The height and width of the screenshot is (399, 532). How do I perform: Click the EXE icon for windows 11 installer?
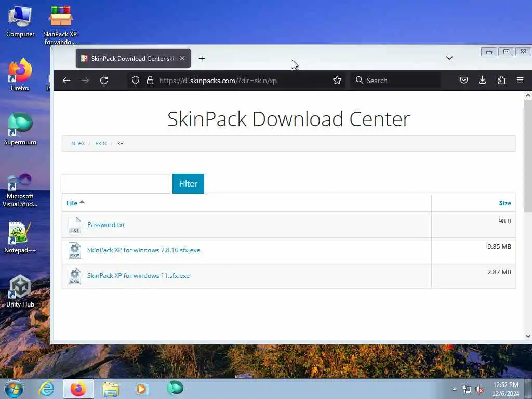(75, 276)
